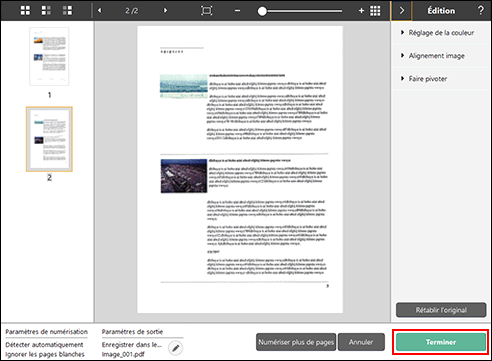
Task: Collapse the Édition panel chevron
Action: click(x=401, y=11)
